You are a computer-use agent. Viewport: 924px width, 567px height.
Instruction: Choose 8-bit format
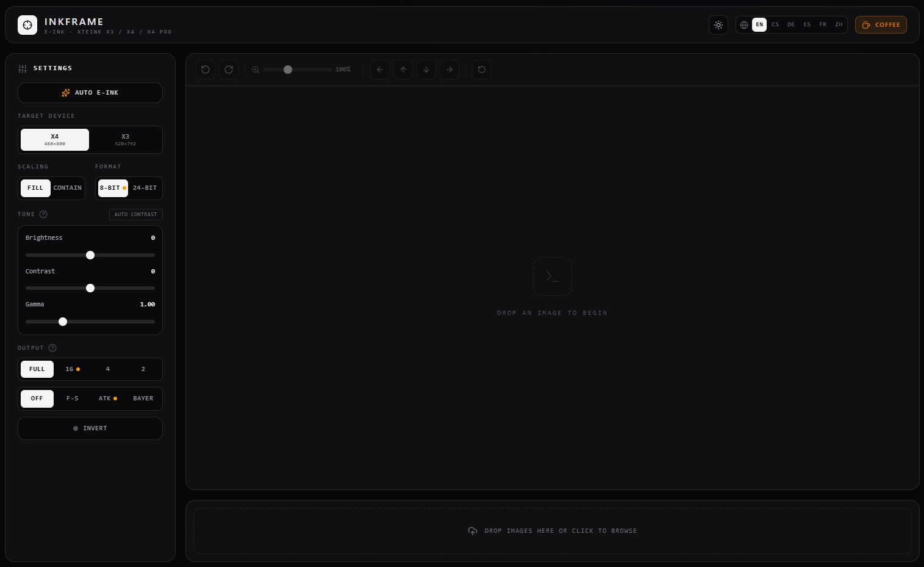113,188
